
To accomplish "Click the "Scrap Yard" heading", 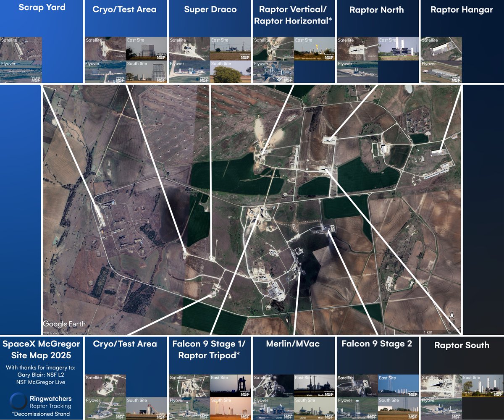I will (42, 7).
